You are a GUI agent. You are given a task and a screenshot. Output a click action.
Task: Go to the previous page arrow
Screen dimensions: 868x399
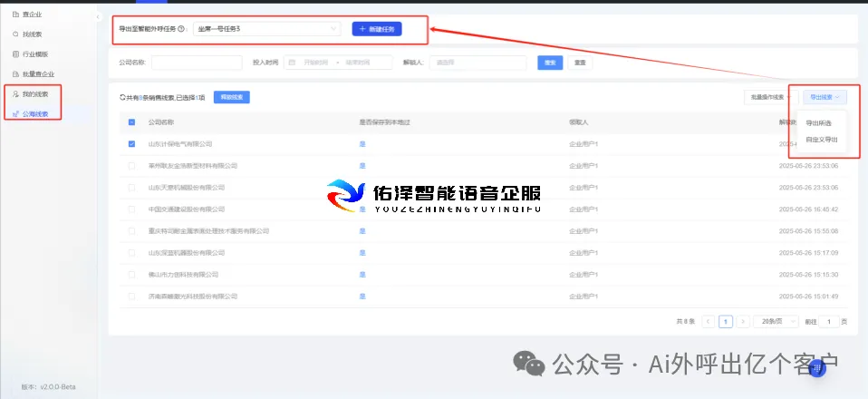tap(708, 321)
